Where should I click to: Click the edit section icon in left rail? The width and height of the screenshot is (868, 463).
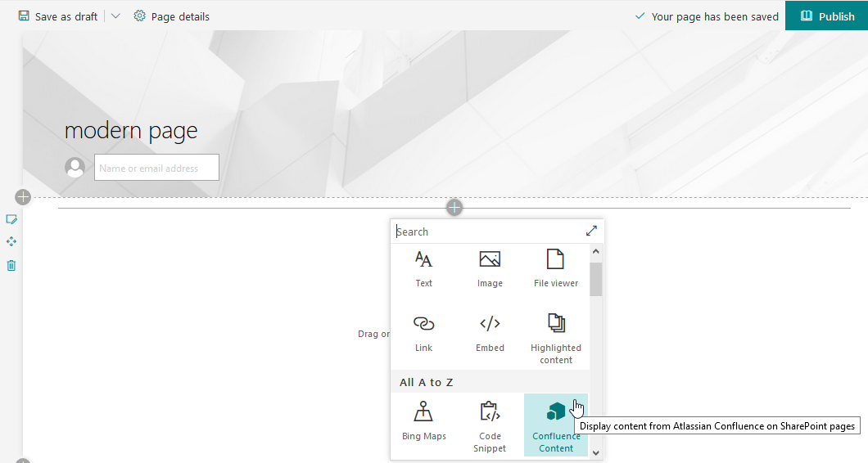pos(11,219)
